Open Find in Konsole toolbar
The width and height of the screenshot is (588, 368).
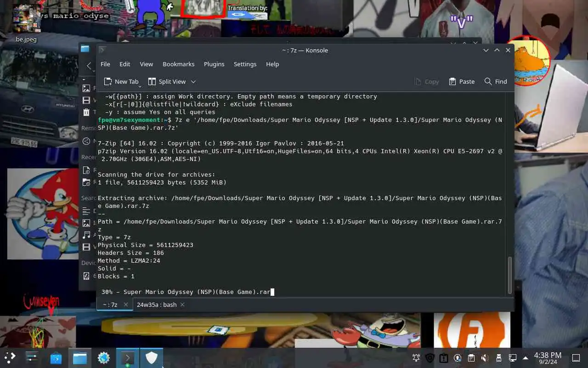point(496,81)
